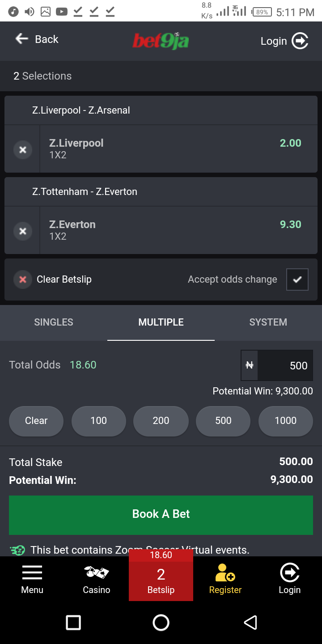Switch to the SYSTEM tab
This screenshot has height=644, width=322.
tap(268, 322)
